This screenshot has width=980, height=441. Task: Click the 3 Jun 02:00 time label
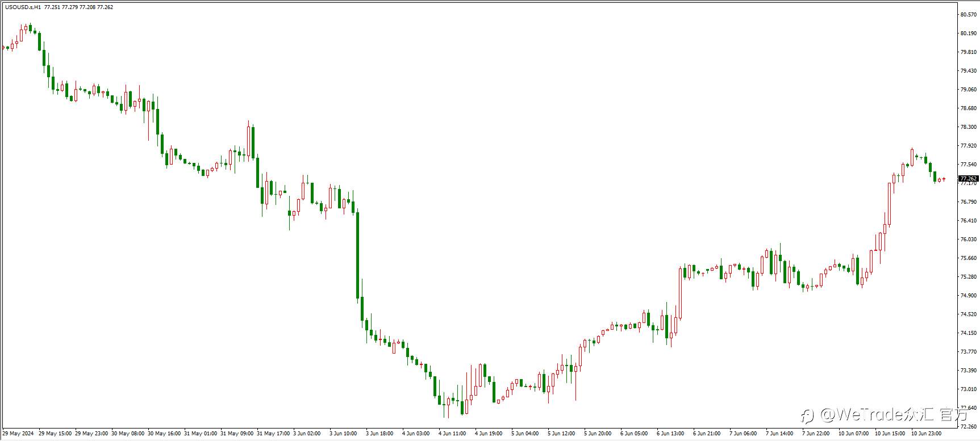pos(307,434)
